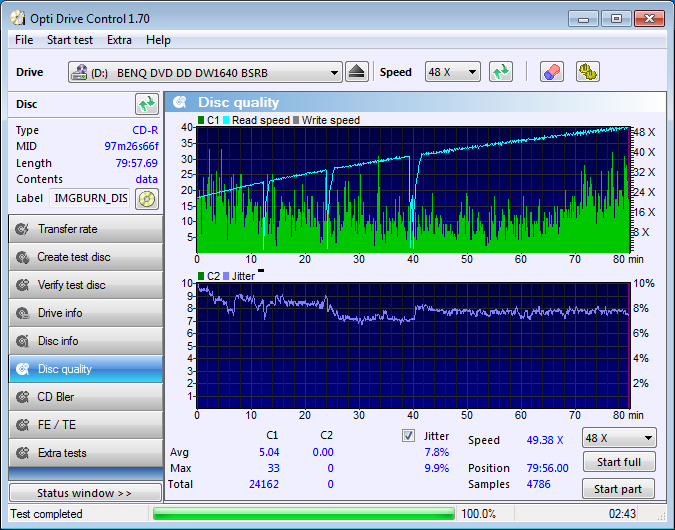
Task: Click the Test completed status text
Action: click(x=46, y=514)
